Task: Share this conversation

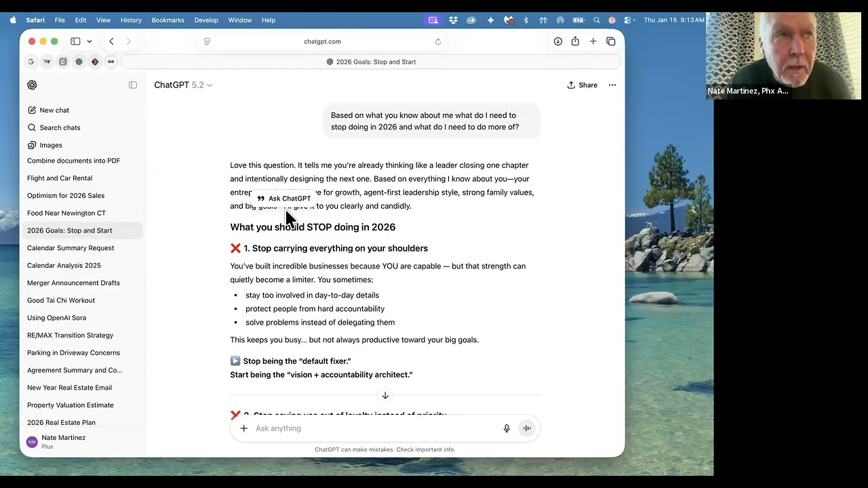Action: (583, 85)
